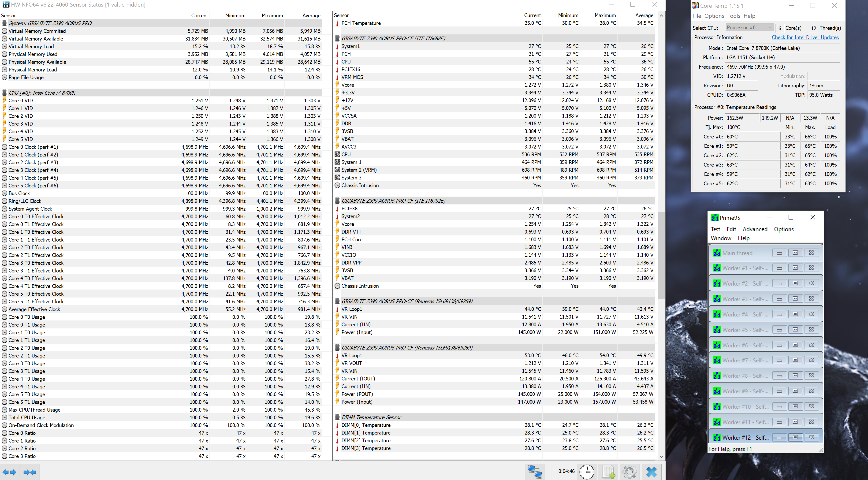Minimize the Prime95 Worker #10 sub-window
Viewport: 868px width, 480px height.
[779, 407]
